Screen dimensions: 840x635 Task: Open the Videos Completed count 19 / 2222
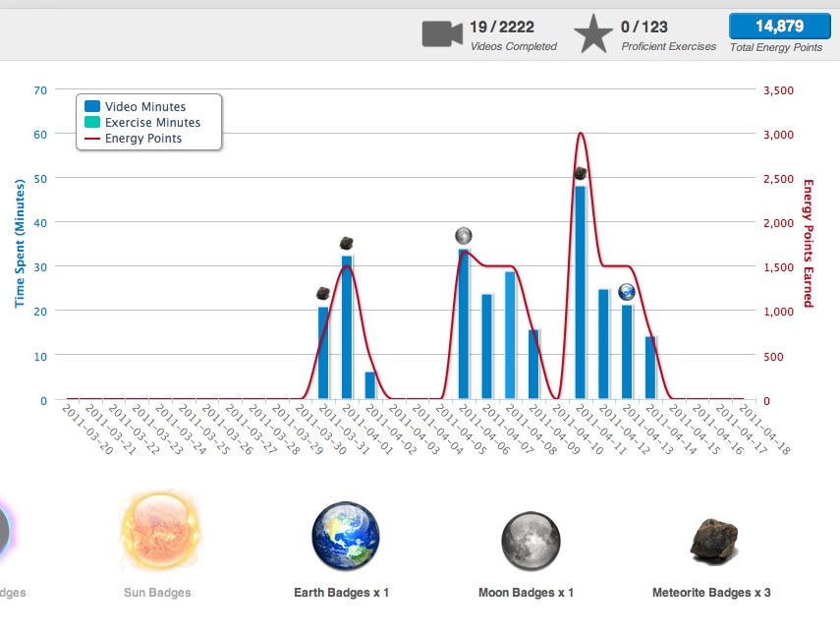(501, 27)
